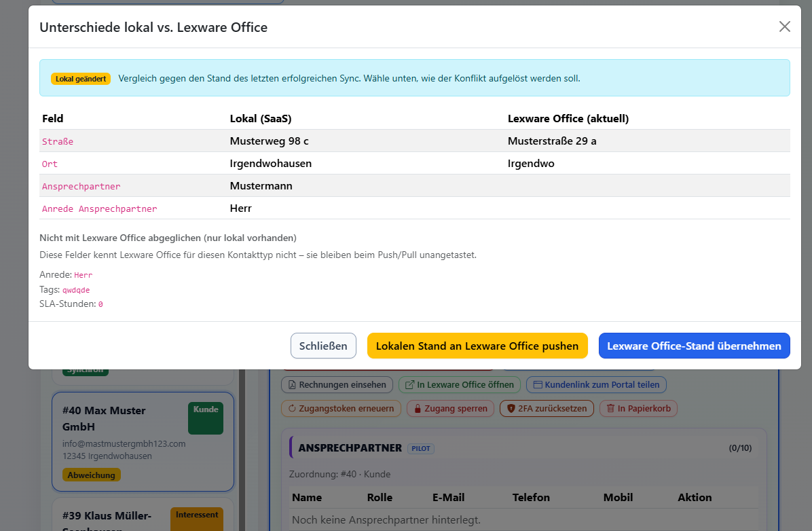Close the Unterschiede dialog with X icon
This screenshot has width=812, height=531.
pyautogui.click(x=785, y=26)
